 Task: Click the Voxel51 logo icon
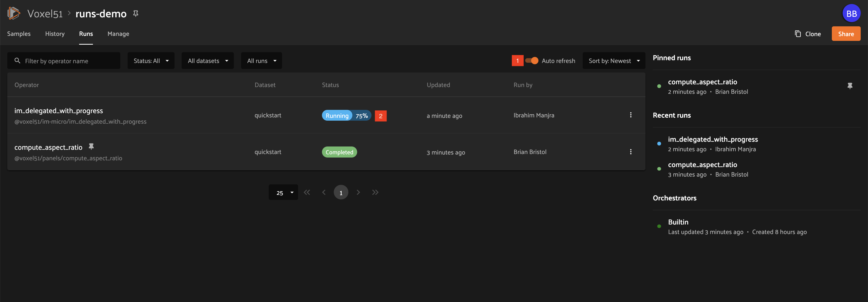14,14
